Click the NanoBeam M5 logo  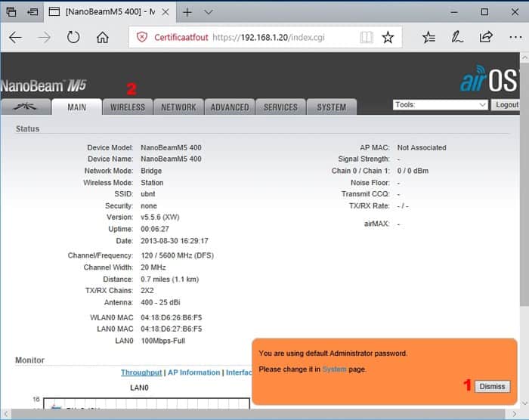coord(44,85)
